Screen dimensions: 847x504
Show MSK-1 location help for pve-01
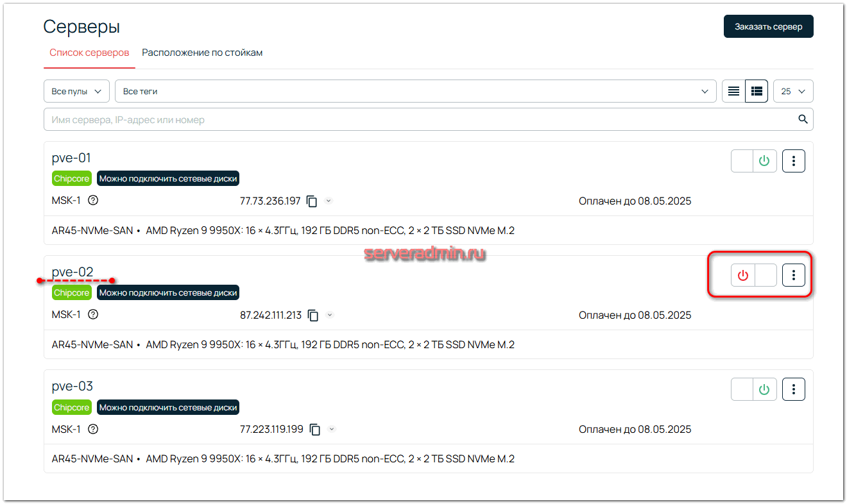93,200
